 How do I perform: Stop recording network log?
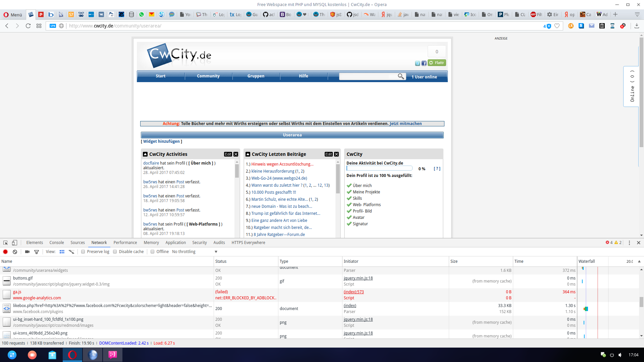5,252
